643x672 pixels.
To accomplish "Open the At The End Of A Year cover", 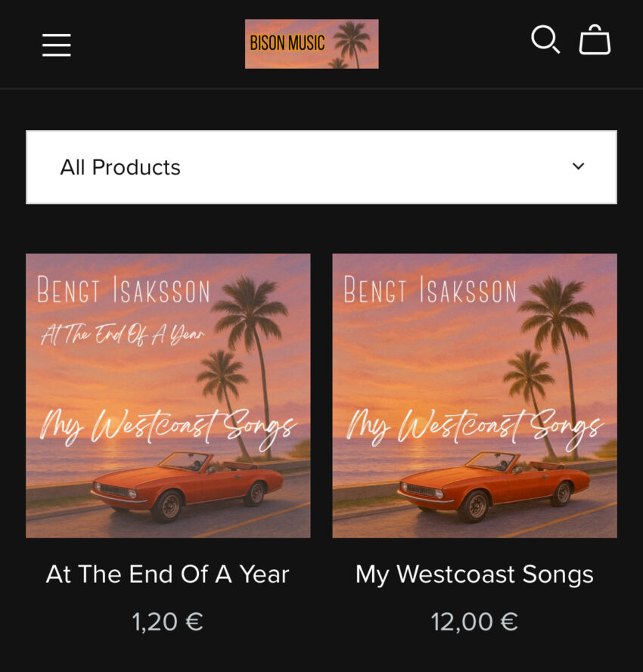I will pyautogui.click(x=168, y=395).
